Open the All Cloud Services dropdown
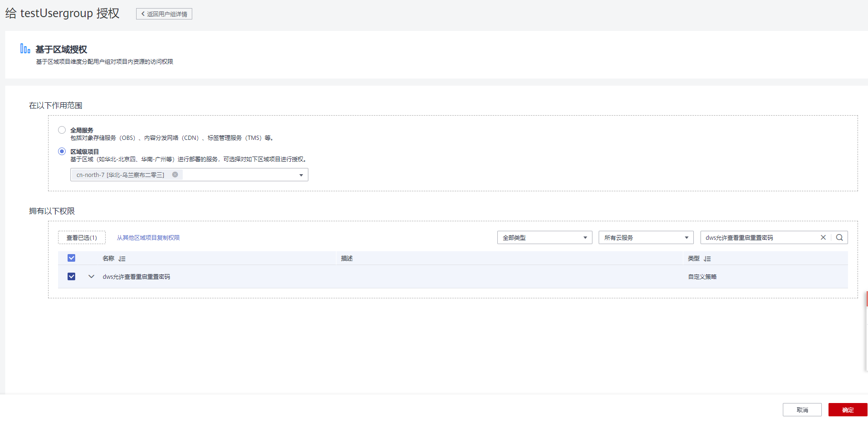Viewport: 868px width, 423px height. coord(646,237)
